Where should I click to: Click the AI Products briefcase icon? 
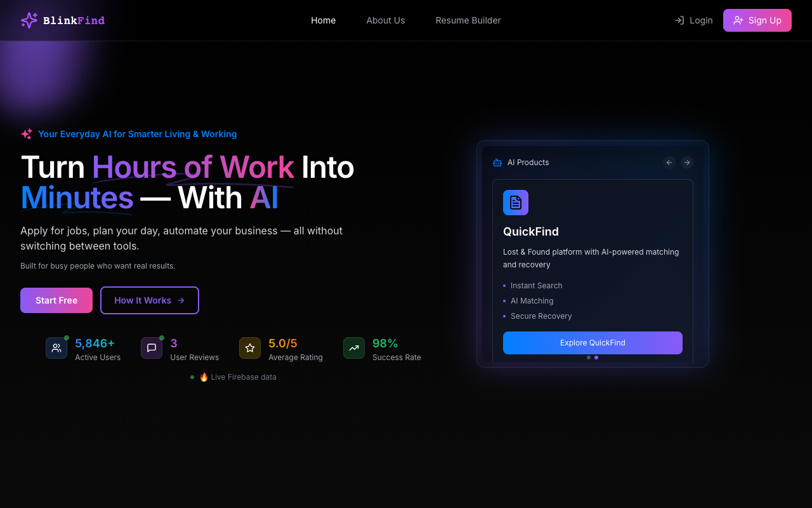pos(497,162)
